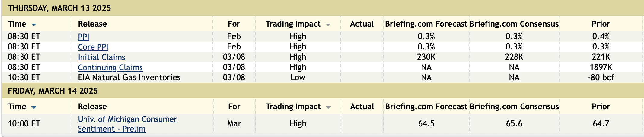Image resolution: width=644 pixels, height=137 pixels.
Task: Click Thursday's Briefing.com Forecast column header
Action: click(x=426, y=24)
